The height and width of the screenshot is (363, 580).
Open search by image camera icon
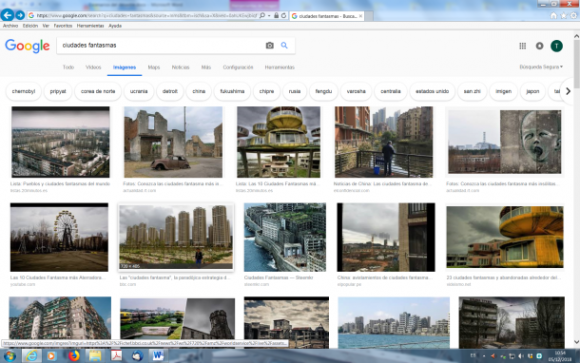(x=270, y=45)
